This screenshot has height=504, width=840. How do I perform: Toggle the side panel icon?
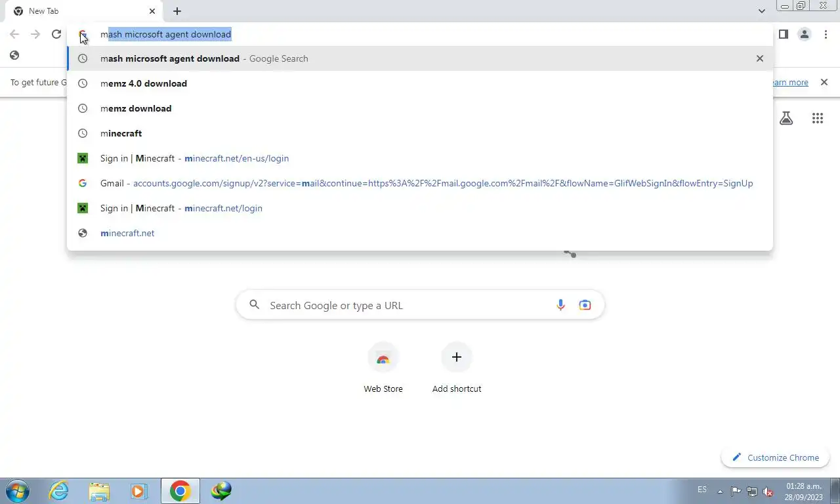click(783, 34)
